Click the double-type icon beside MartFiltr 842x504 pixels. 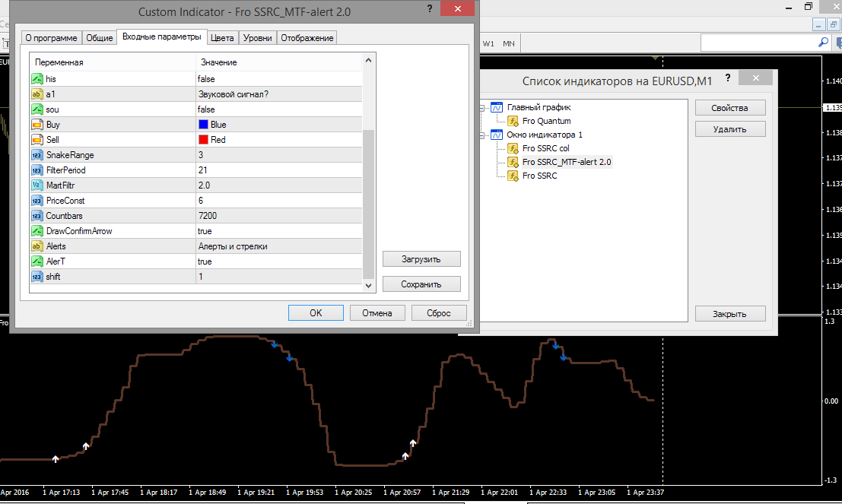pos(37,185)
